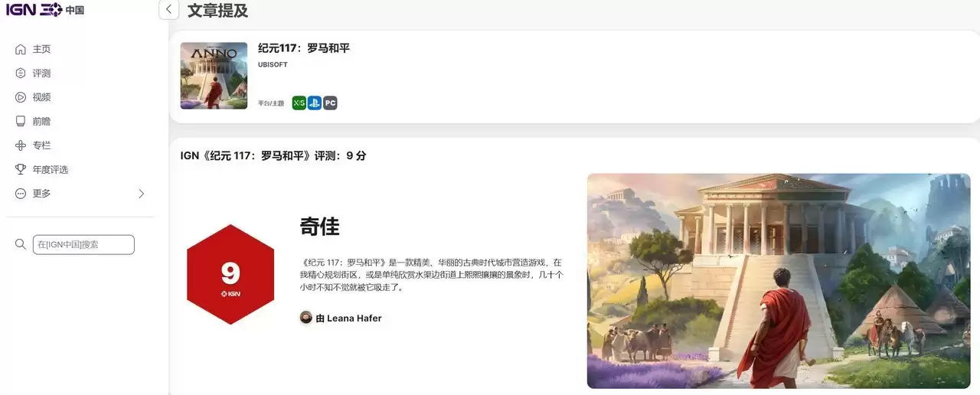Image resolution: width=980 pixels, height=395 pixels.
Task: Click the reviews hexagon icon beside 评测
Action: [21, 73]
